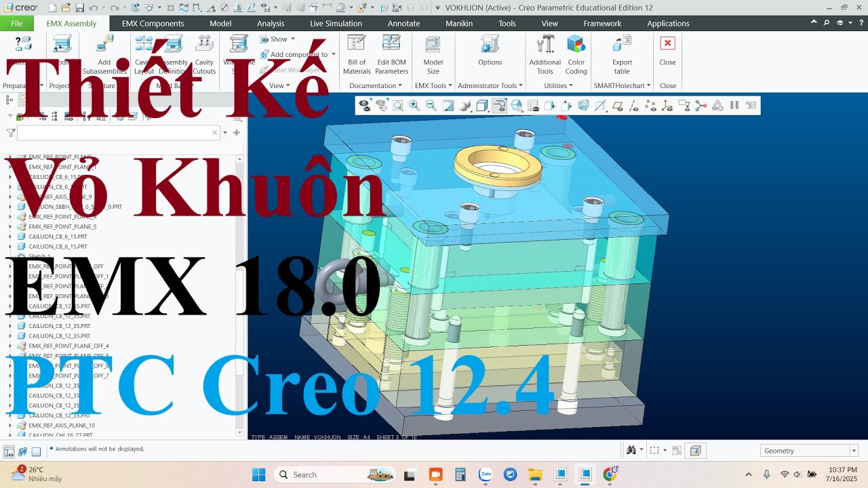Open the Analysis ribbon tab
868x488 pixels.
click(271, 23)
